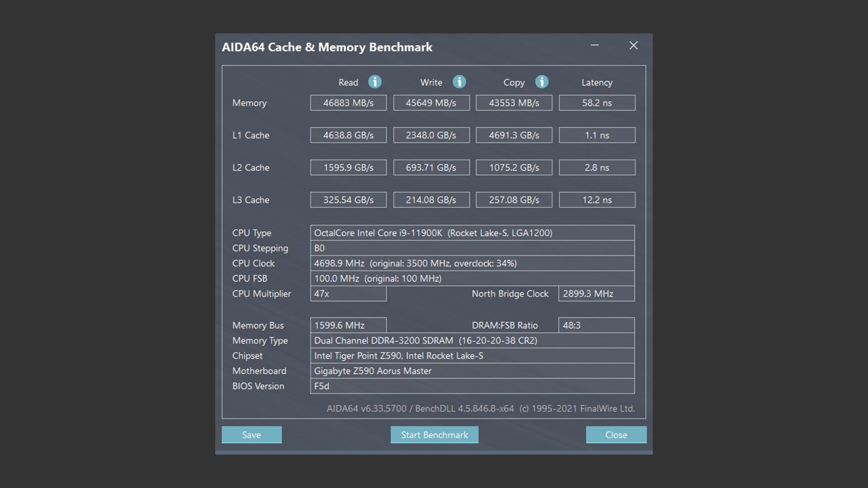The width and height of the screenshot is (868, 488).
Task: Click the North Bridge Clock label
Action: click(510, 294)
